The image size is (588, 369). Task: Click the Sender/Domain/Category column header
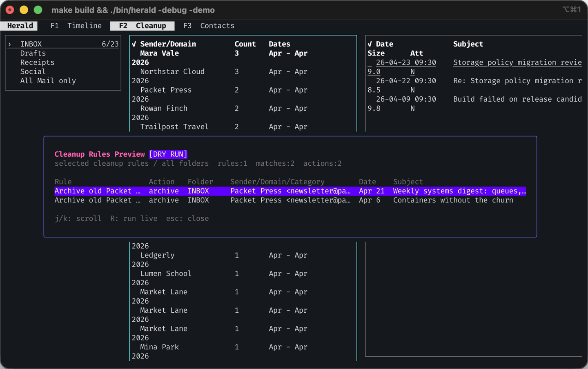(277, 182)
